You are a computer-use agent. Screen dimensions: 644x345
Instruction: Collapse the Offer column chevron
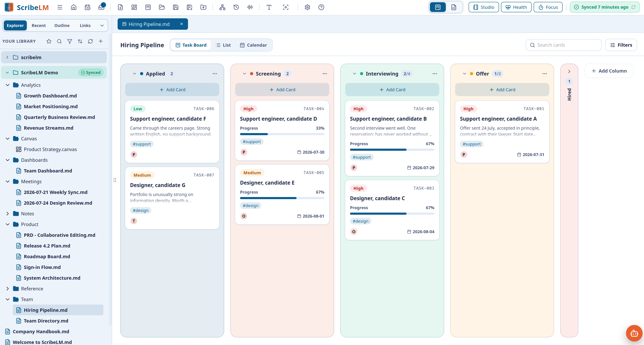tap(464, 74)
